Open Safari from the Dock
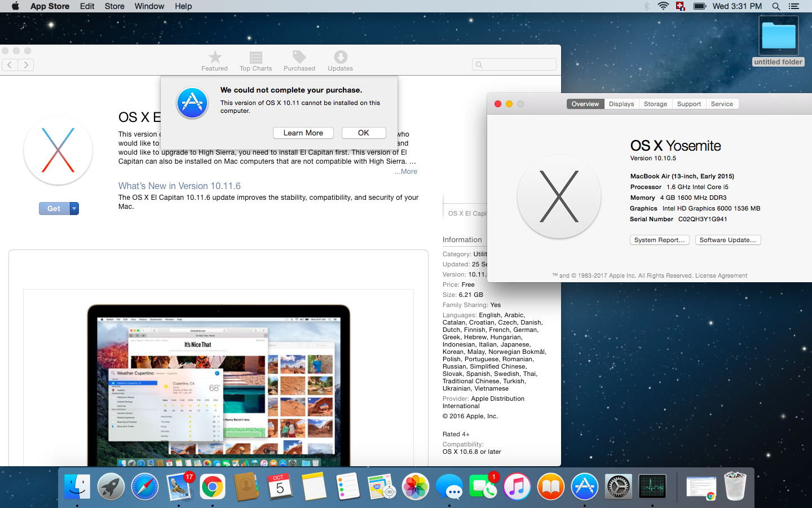812x508 pixels. coord(145,487)
